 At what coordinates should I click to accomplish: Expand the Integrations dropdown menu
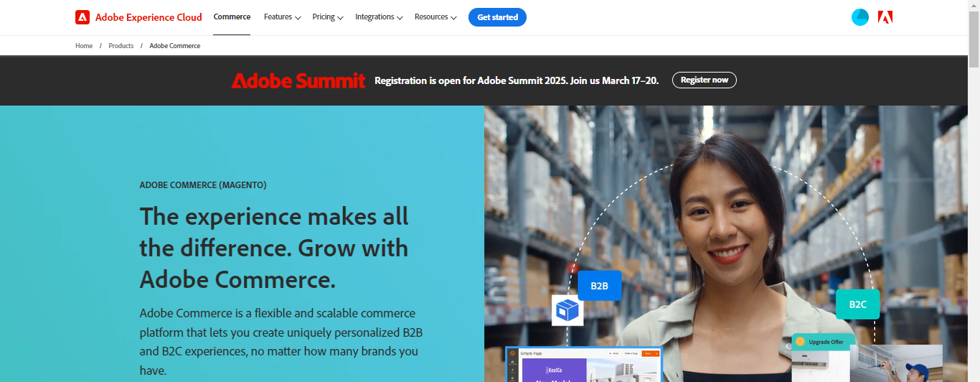click(x=379, y=17)
